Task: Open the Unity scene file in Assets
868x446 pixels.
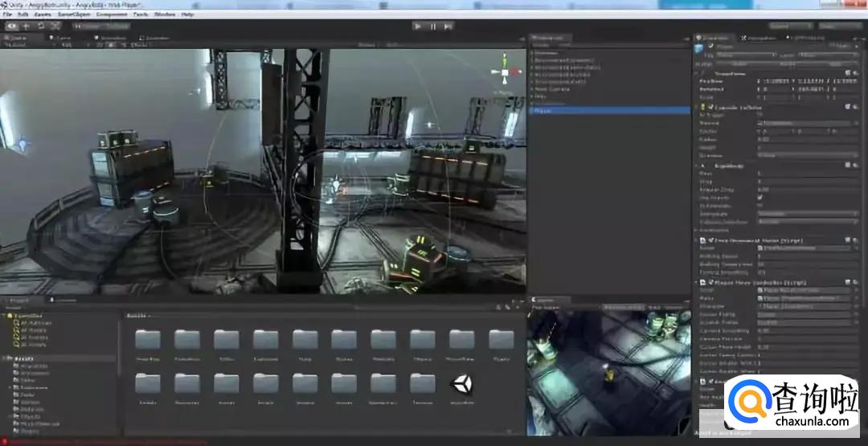Action: [x=462, y=384]
